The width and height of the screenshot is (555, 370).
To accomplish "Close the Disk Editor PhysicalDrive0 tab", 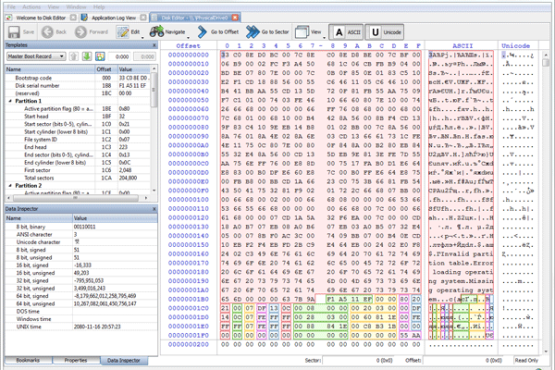I will click(x=235, y=17).
